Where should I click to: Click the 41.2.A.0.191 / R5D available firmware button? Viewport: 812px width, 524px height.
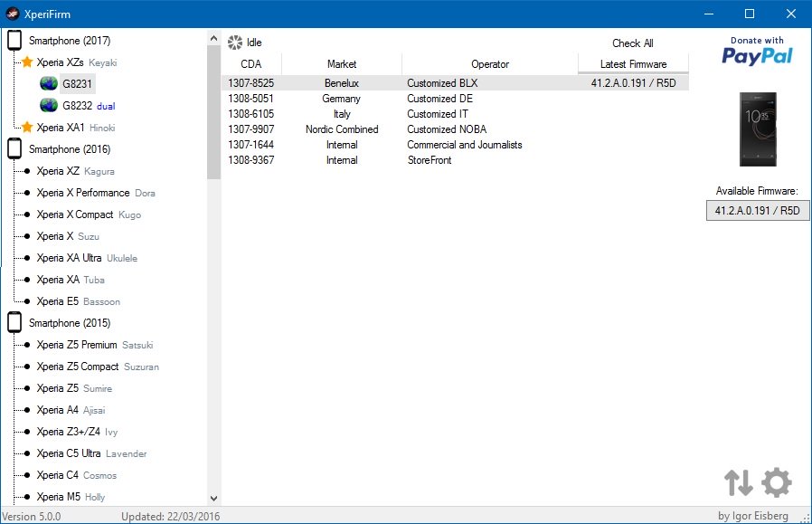click(758, 211)
